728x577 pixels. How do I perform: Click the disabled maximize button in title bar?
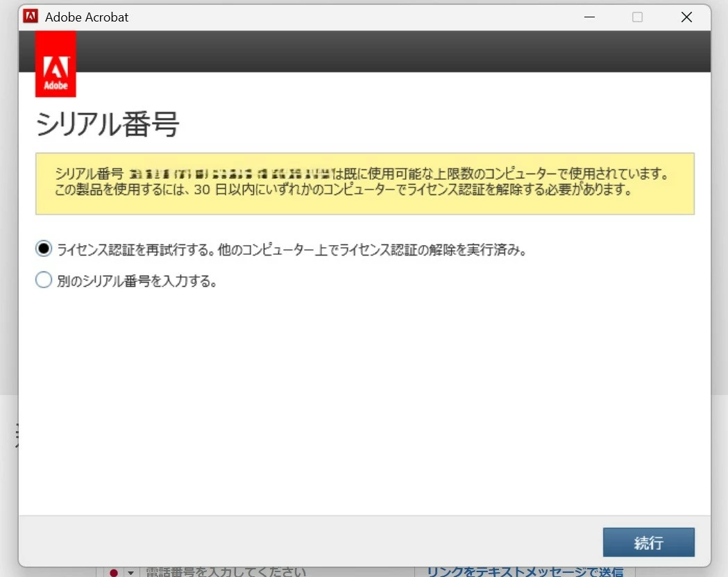click(x=638, y=17)
